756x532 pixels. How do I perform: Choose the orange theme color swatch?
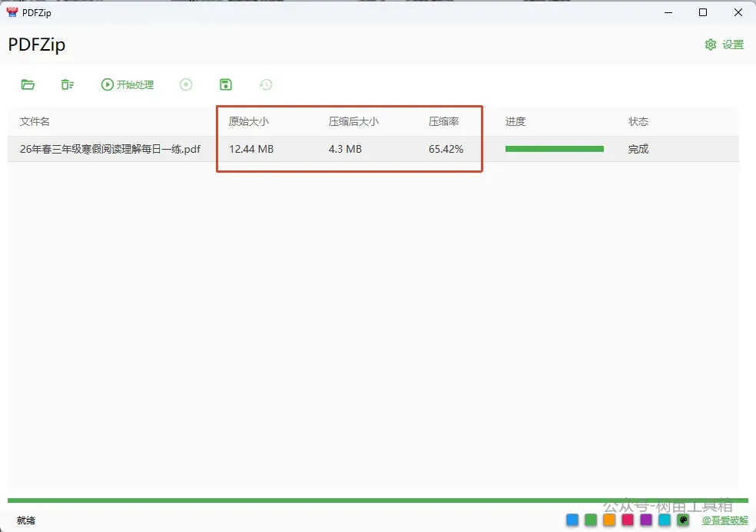coord(609,520)
